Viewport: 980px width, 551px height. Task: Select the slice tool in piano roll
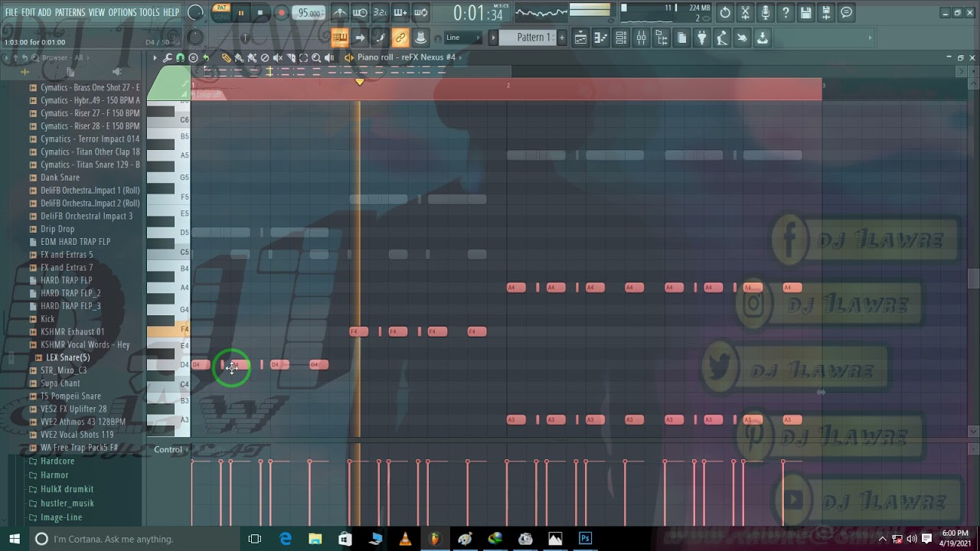coord(291,57)
